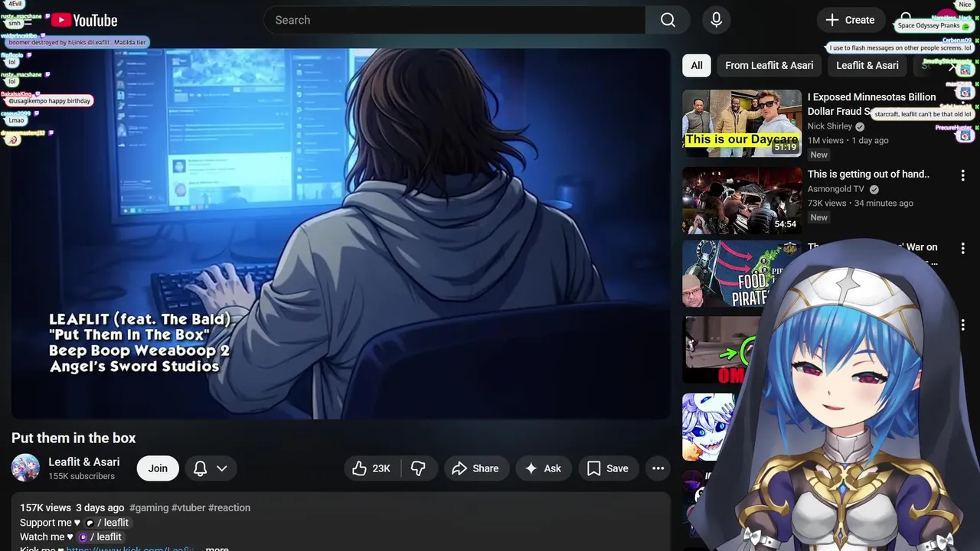Click the verified badge next to Asmongold TV
Image resolution: width=980 pixels, height=551 pixels.
click(874, 189)
